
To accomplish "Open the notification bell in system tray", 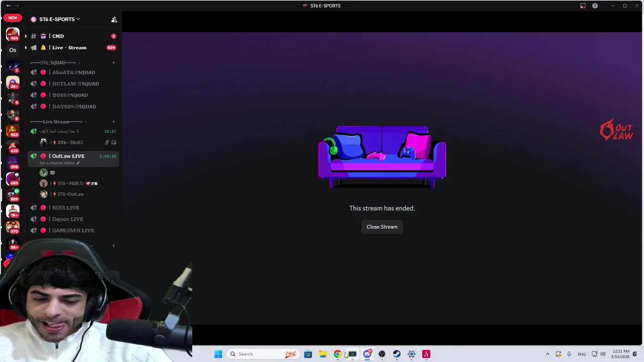I will click(635, 354).
